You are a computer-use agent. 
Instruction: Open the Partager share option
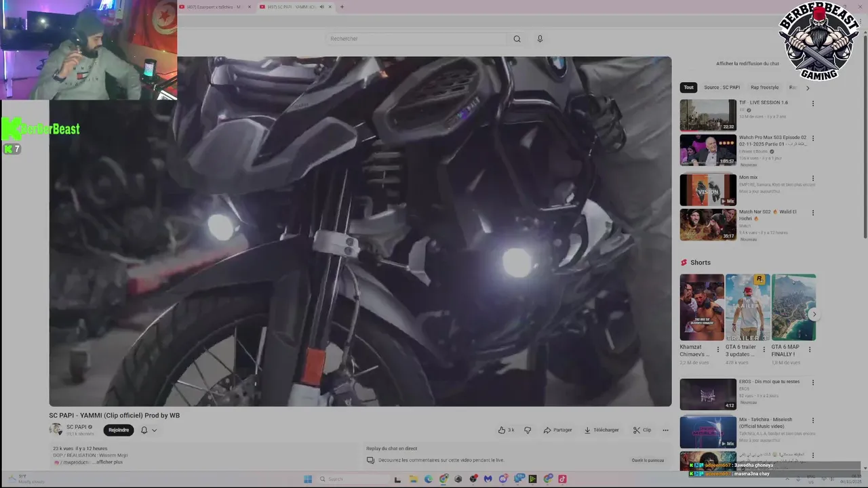557,430
